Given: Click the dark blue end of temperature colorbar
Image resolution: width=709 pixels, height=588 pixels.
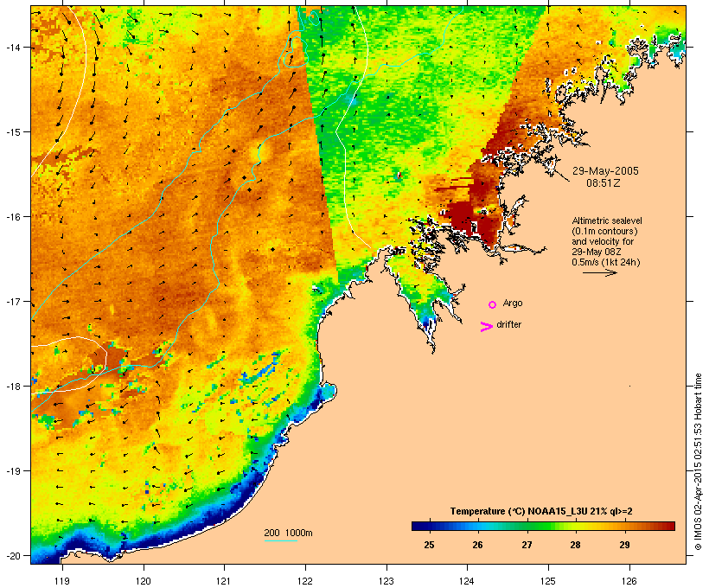Looking at the screenshot, I should tap(418, 526).
